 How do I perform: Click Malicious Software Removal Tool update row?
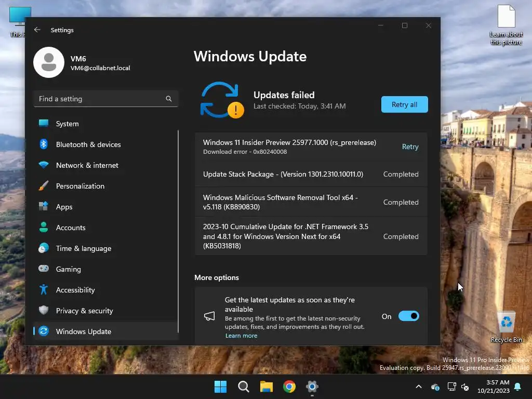click(311, 202)
